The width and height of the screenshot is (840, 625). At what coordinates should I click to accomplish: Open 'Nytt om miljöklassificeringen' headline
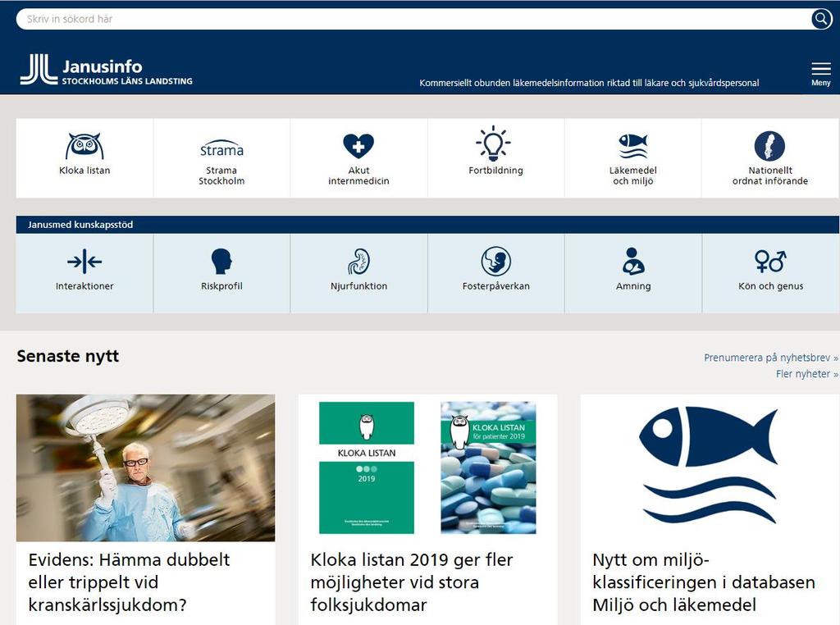pos(704,582)
